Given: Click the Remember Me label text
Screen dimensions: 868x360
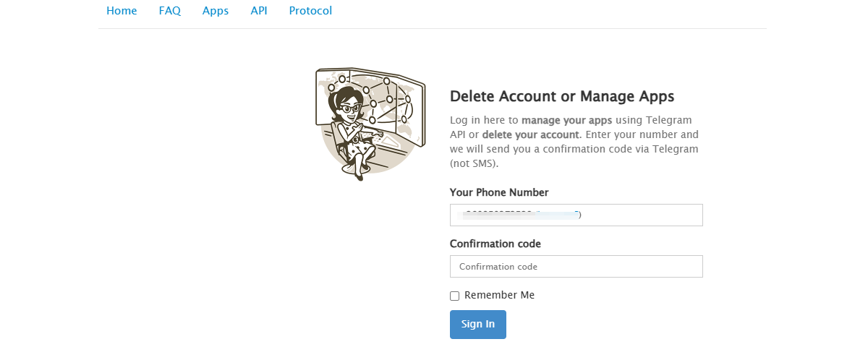Looking at the screenshot, I should [499, 295].
